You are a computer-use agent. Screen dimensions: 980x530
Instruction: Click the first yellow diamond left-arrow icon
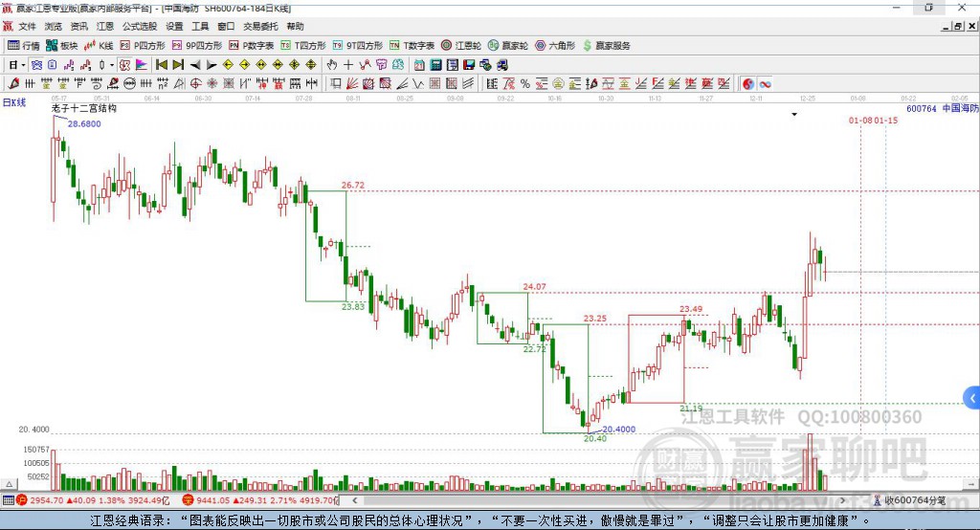pos(228,64)
